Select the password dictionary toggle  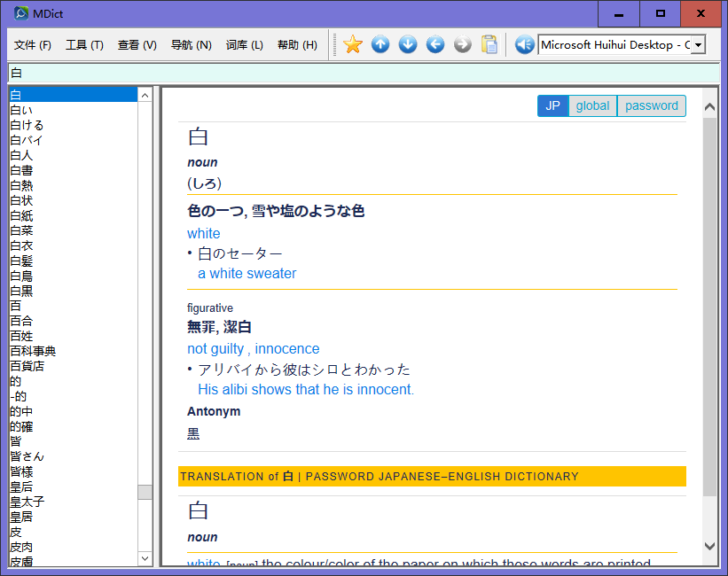(651, 105)
